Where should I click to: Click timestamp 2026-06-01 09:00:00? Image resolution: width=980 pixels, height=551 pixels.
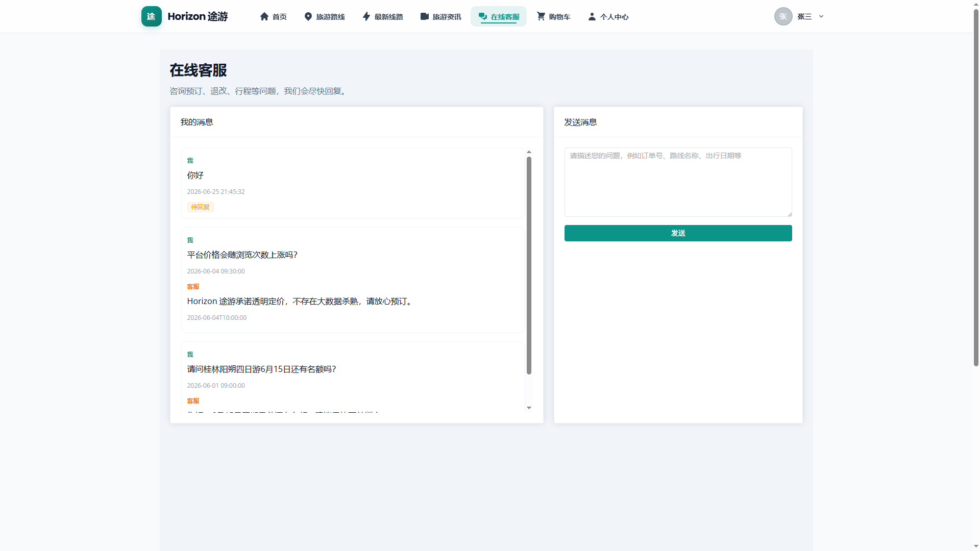[x=216, y=386]
